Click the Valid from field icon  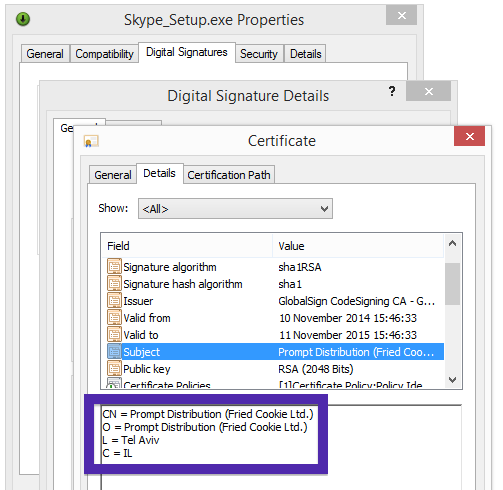coord(114,318)
